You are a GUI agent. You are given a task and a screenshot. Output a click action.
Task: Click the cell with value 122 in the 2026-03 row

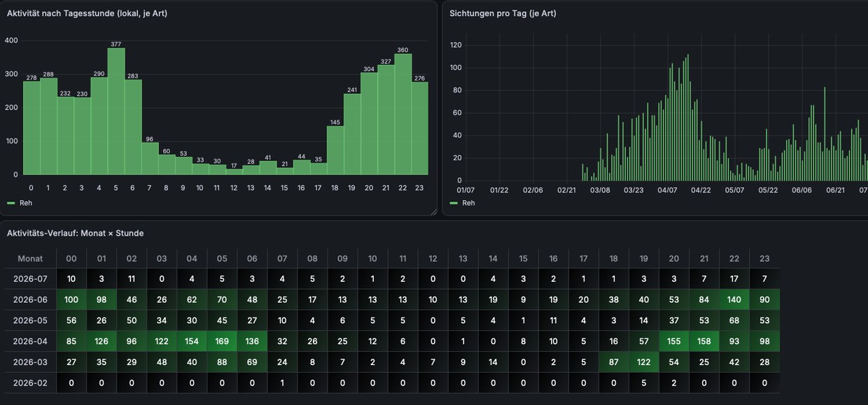click(644, 362)
